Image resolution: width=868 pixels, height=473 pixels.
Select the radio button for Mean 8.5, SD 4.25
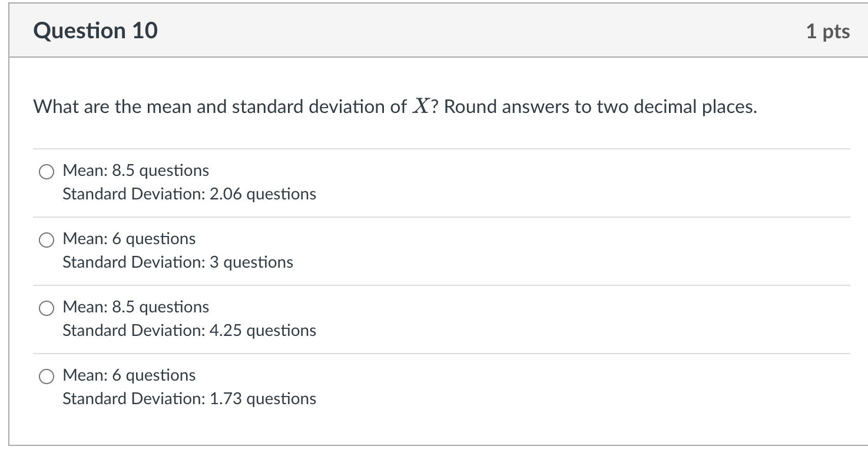(x=46, y=308)
